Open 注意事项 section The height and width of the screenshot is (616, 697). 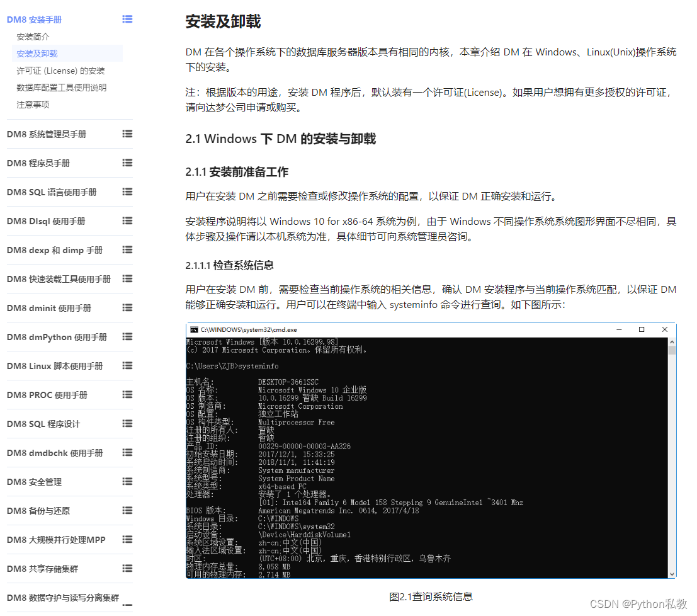33,105
